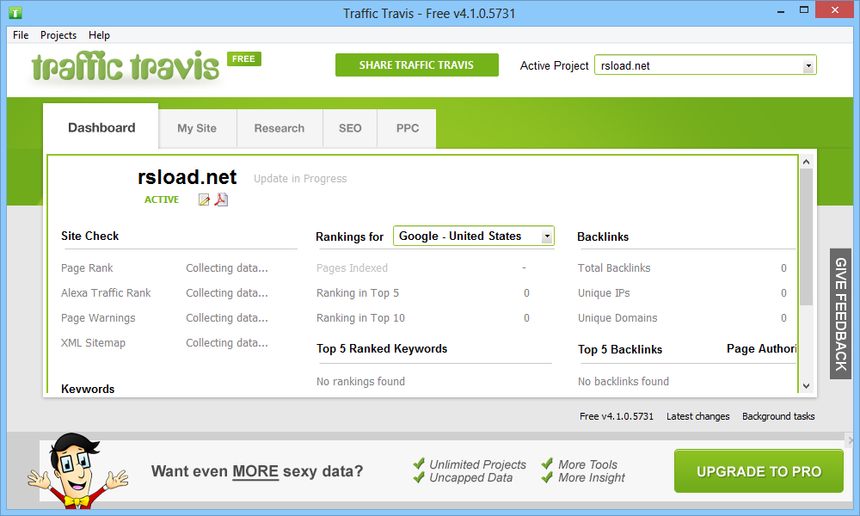860x516 pixels.
Task: Close the upgrade banner with the X
Action: coord(851,440)
